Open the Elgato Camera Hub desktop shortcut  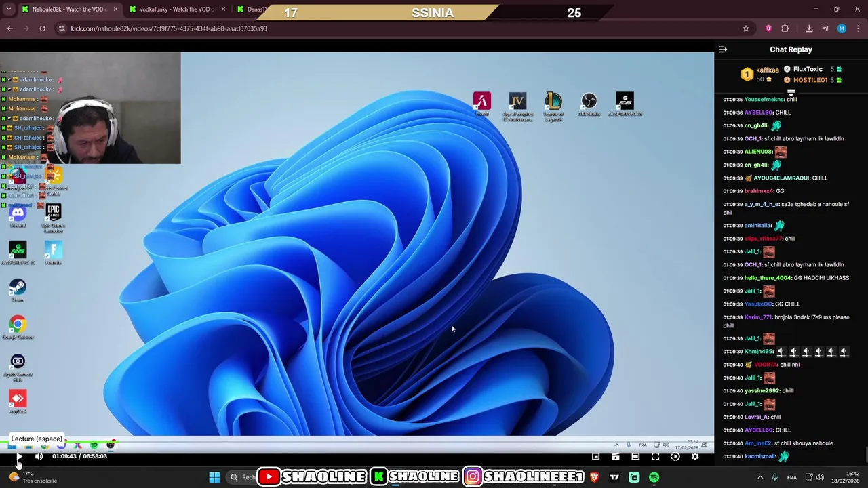[x=18, y=367]
